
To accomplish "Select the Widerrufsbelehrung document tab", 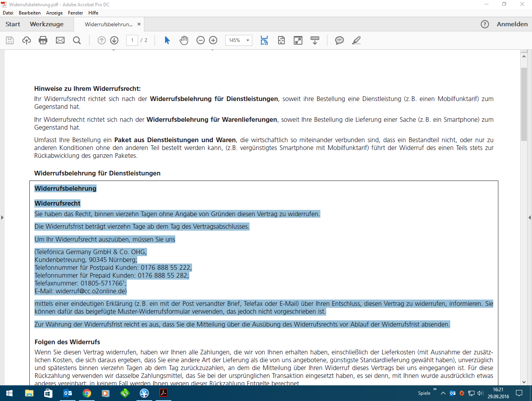I will pyautogui.click(x=109, y=24).
